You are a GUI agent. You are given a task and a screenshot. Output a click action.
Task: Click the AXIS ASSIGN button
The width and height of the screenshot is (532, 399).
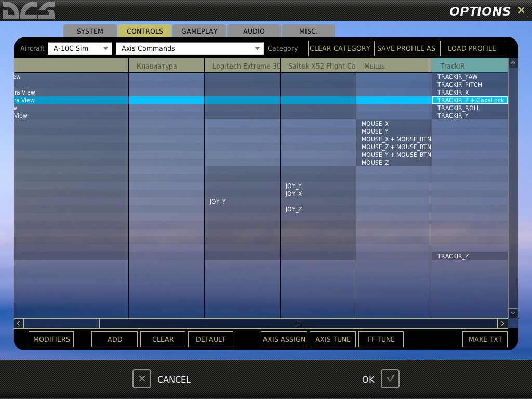pos(284,339)
